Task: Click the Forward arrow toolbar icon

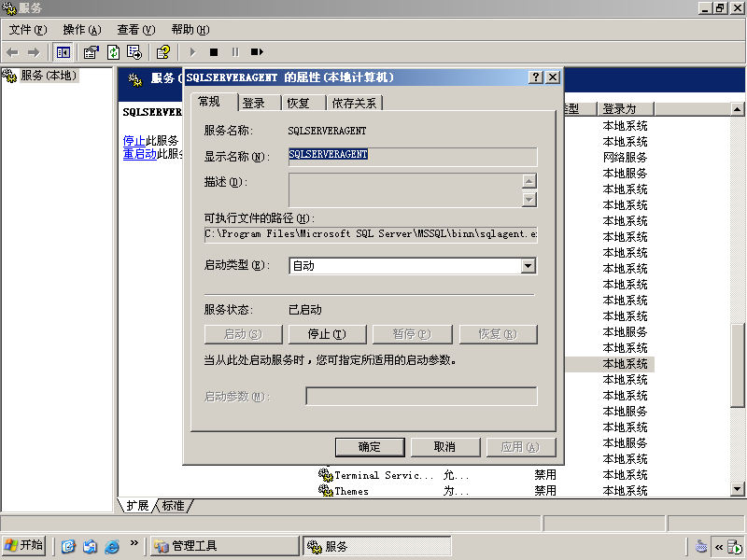Action: pyautogui.click(x=34, y=52)
